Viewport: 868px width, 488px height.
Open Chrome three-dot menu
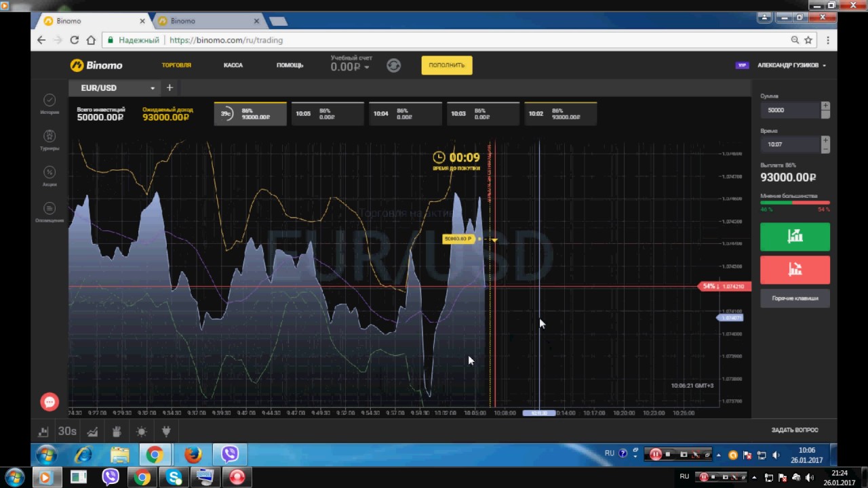coord(828,40)
